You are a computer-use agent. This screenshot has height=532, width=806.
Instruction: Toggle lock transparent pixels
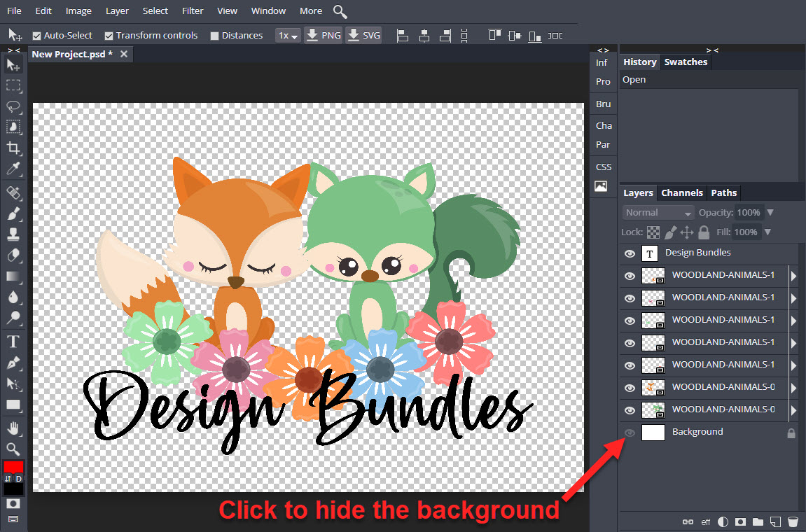tap(653, 232)
